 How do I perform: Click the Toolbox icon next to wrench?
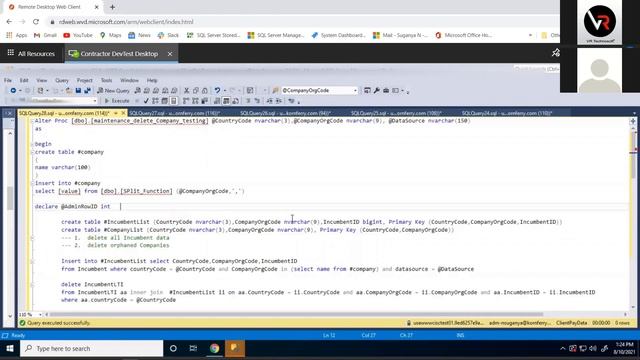386,91
